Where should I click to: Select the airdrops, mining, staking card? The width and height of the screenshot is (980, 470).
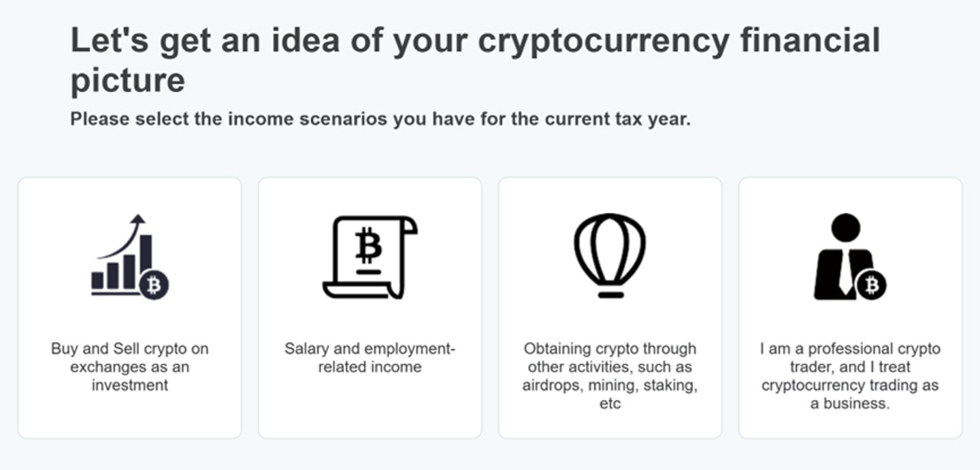point(610,308)
